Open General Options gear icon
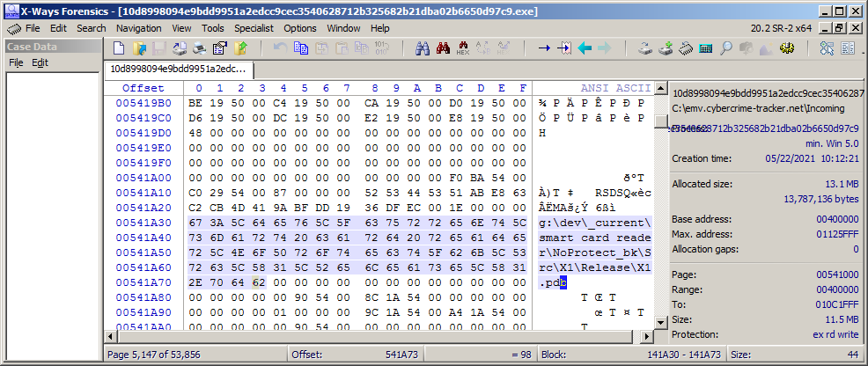 coord(785,48)
